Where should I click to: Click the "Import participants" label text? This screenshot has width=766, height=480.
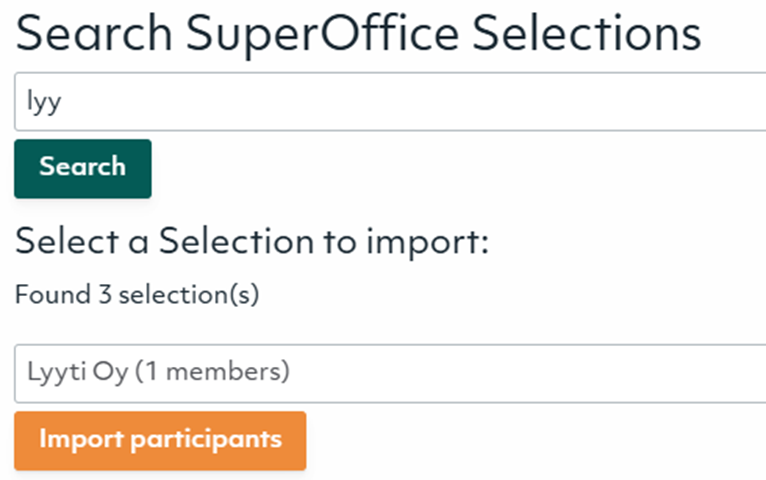[160, 440]
